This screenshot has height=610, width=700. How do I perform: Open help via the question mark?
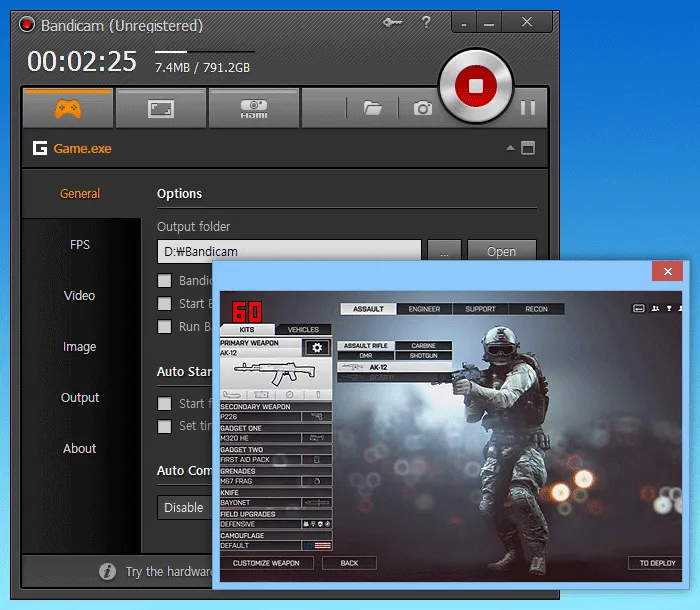pos(427,23)
